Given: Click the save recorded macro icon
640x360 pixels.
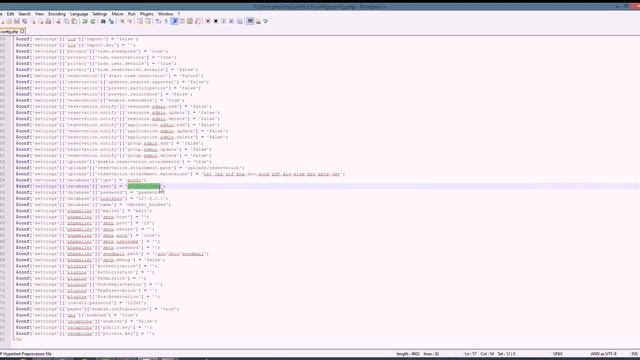Looking at the screenshot, I should 240,21.
